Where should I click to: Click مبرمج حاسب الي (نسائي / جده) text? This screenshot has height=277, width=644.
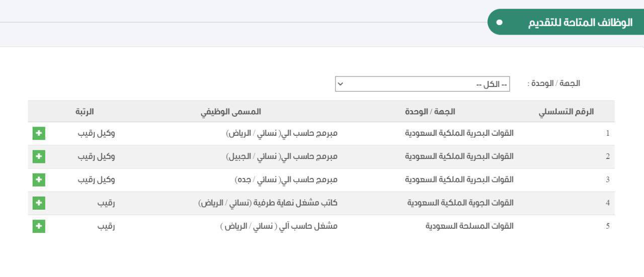pyautogui.click(x=286, y=179)
